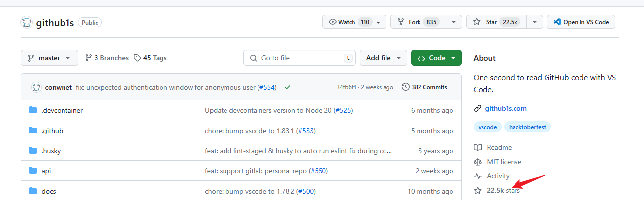Open the green Code button menu

[436, 58]
